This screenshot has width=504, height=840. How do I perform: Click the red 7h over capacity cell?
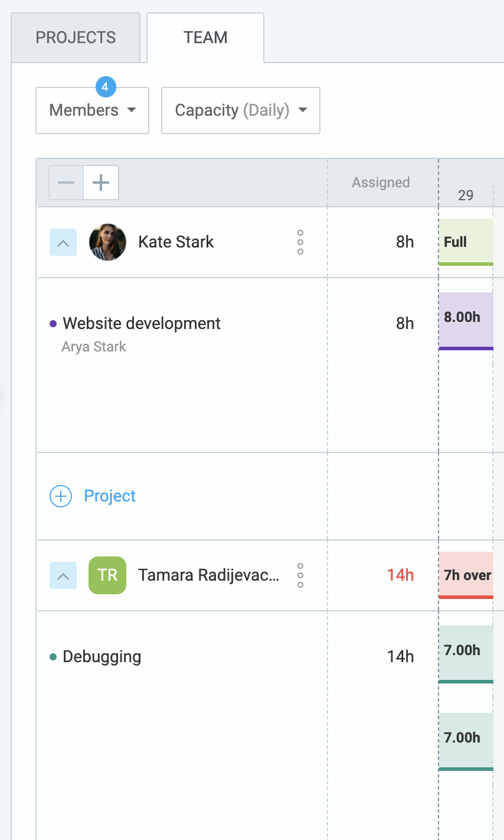(466, 575)
